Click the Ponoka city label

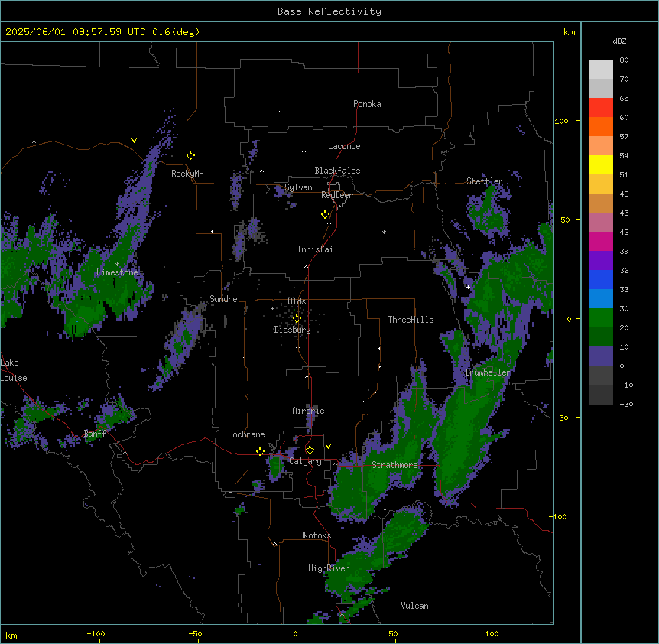(367, 104)
